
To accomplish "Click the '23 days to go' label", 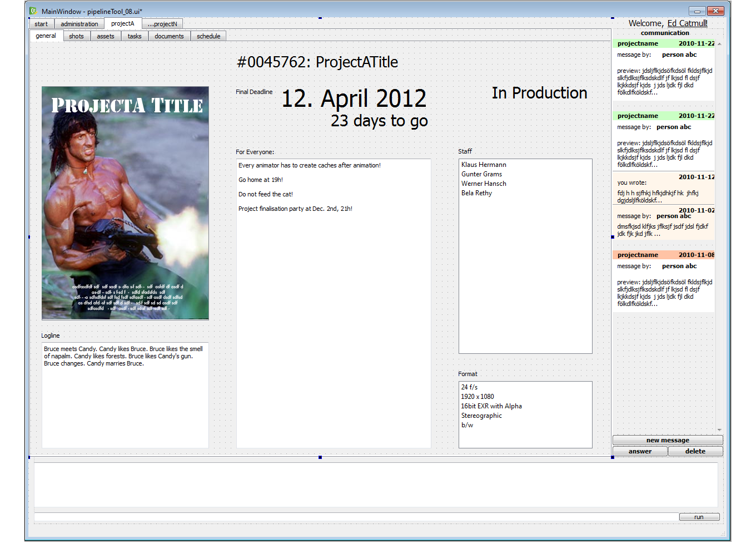I will click(x=379, y=121).
